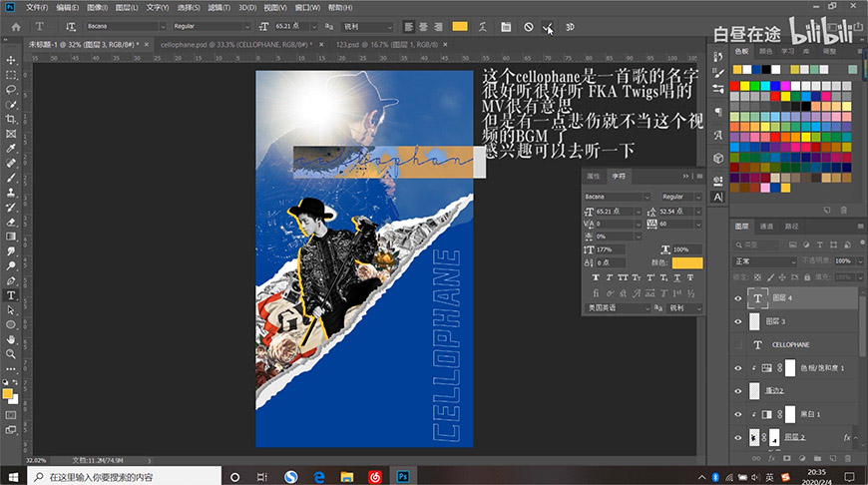Toggle faux bold in Character panel
The height and width of the screenshot is (485, 868).
[596, 278]
